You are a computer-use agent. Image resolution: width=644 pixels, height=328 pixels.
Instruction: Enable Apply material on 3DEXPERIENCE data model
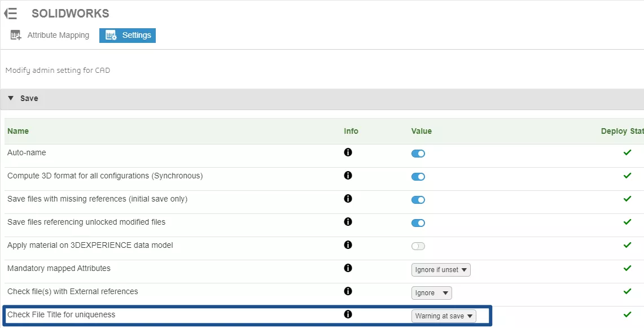click(x=418, y=246)
